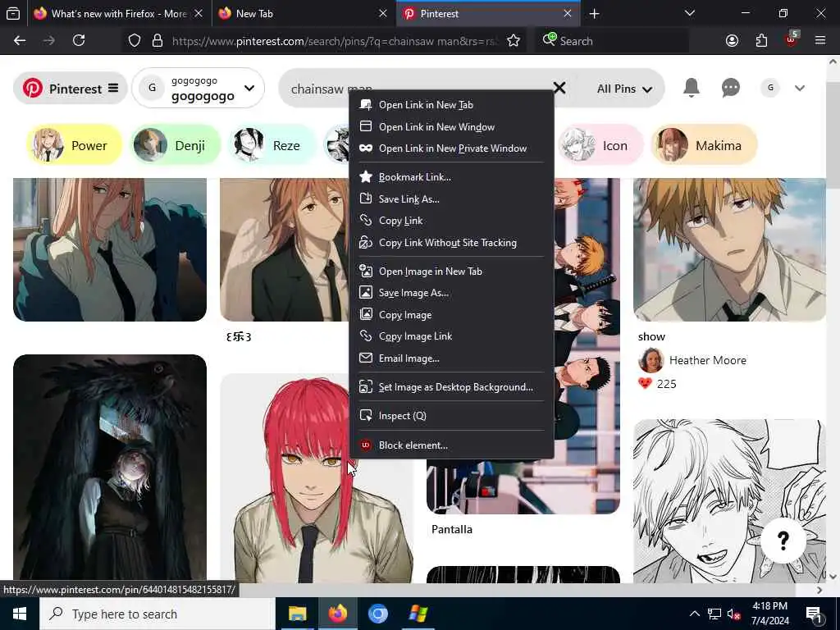Viewport: 840px width, 630px height.
Task: Pick Copy Link Without Site Tracking
Action: pyautogui.click(x=451, y=243)
